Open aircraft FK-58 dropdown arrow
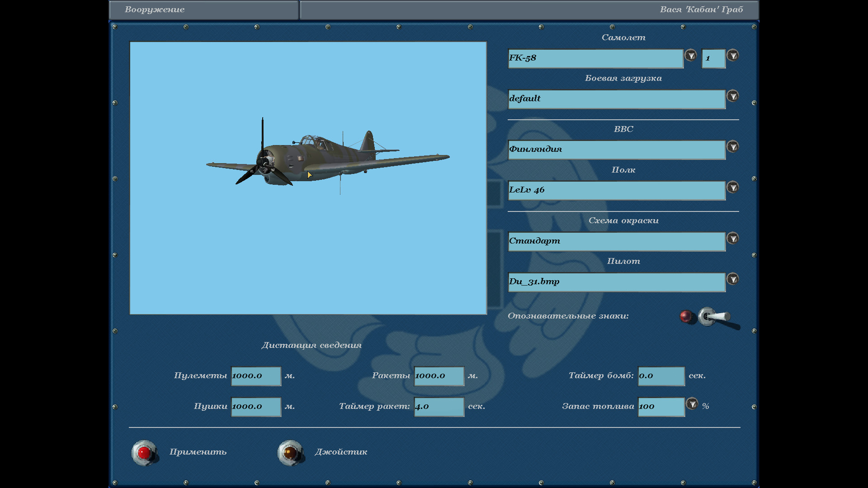This screenshot has height=488, width=868. click(690, 55)
